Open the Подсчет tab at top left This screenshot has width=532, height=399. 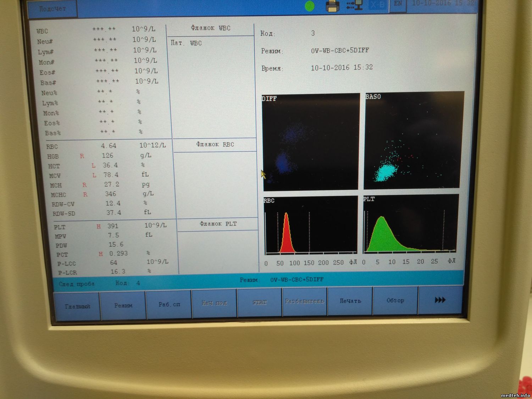point(52,9)
